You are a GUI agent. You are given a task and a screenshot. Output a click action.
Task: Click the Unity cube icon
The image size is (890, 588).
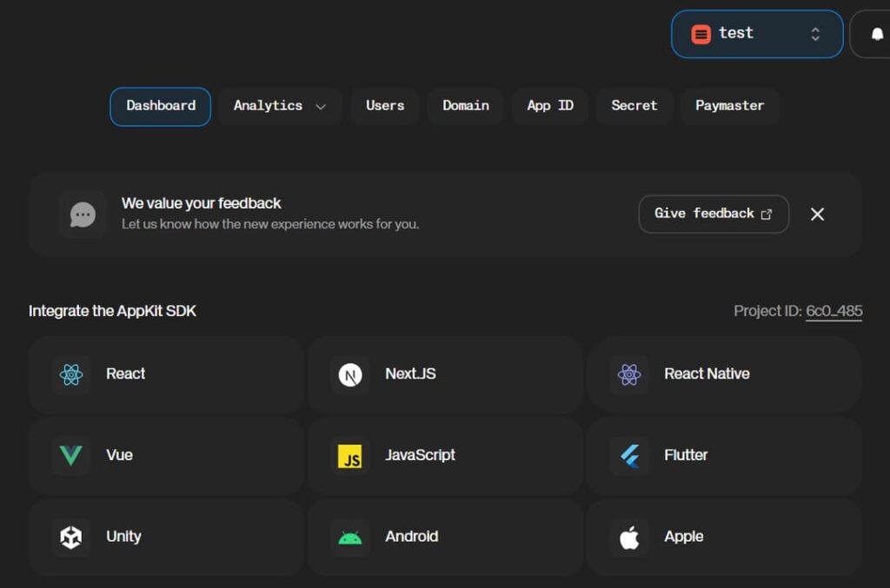pyautogui.click(x=71, y=537)
